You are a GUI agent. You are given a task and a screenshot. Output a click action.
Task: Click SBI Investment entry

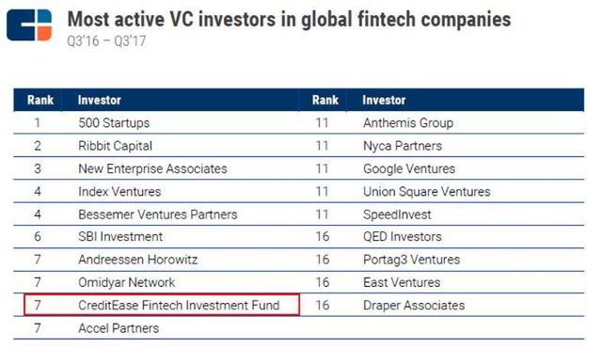coord(120,236)
